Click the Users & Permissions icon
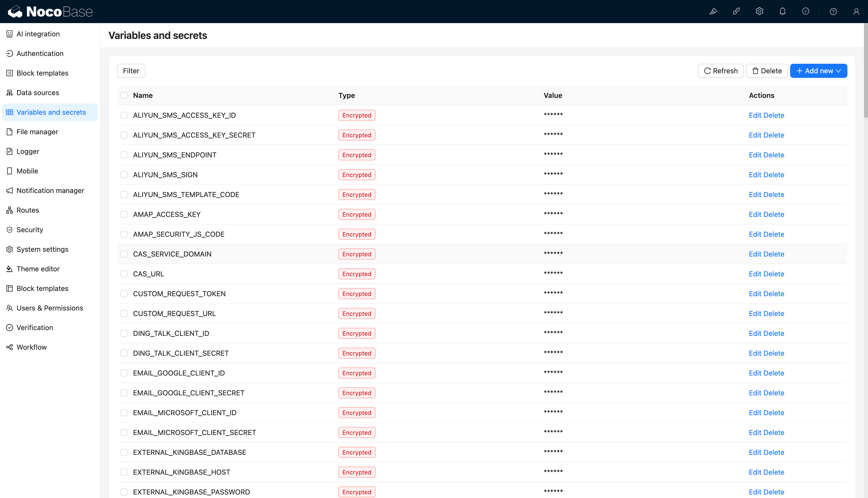Viewport: 868px width, 498px height. 10,308
